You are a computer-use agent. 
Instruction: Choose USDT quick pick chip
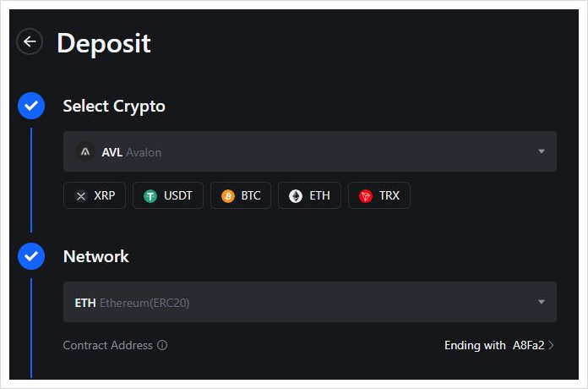tap(168, 195)
